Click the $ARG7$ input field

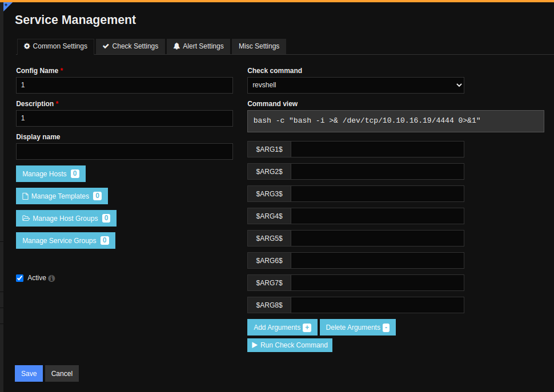click(378, 282)
